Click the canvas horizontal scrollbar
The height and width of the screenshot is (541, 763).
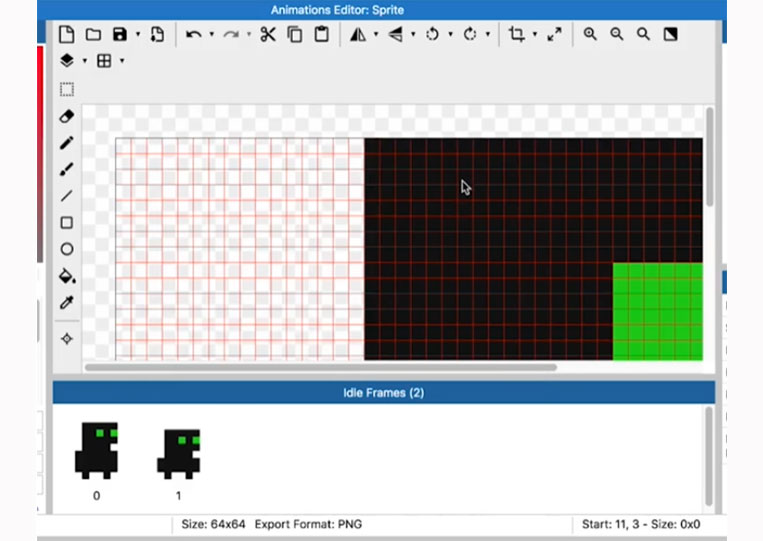point(321,367)
